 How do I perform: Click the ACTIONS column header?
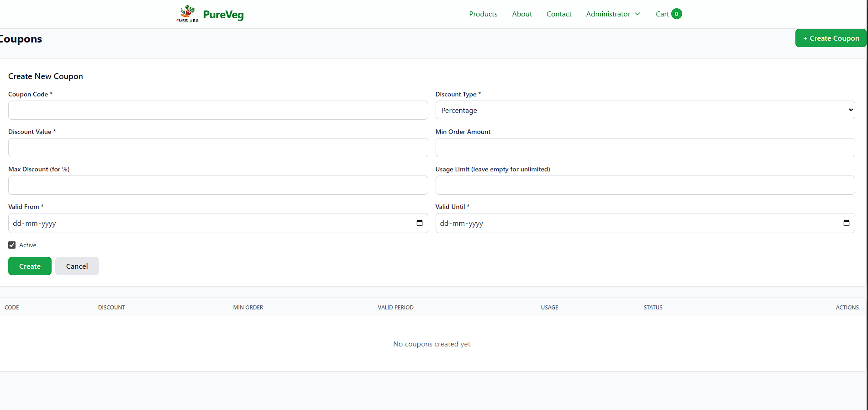click(847, 307)
